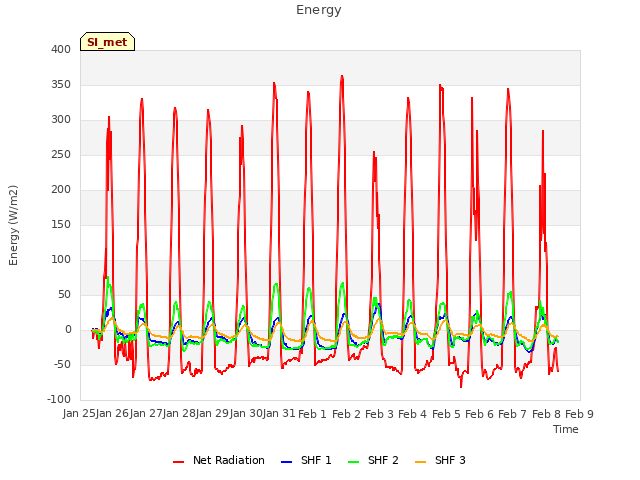Click the Feb 3 x-axis tick label
640x480 pixels.
click(x=379, y=414)
